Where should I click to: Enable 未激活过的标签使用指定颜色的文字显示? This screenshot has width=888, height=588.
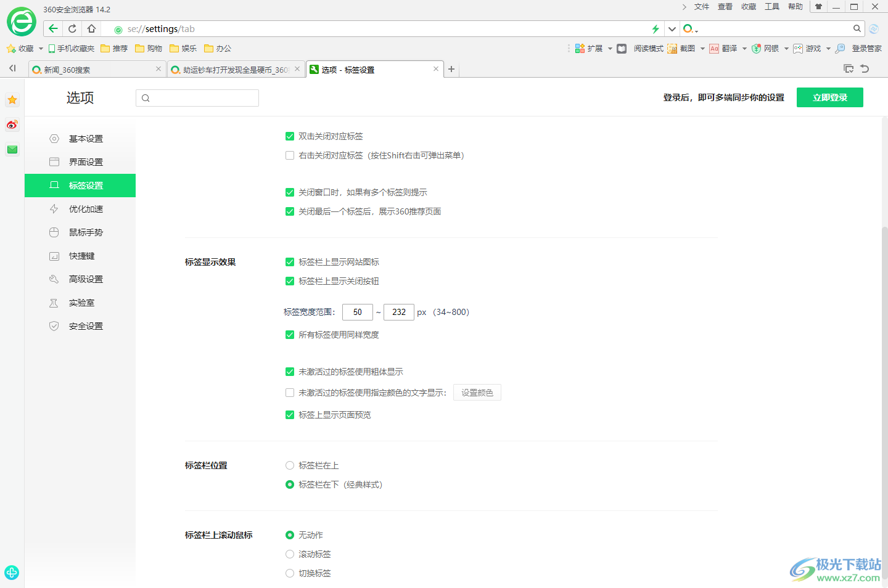[290, 393]
